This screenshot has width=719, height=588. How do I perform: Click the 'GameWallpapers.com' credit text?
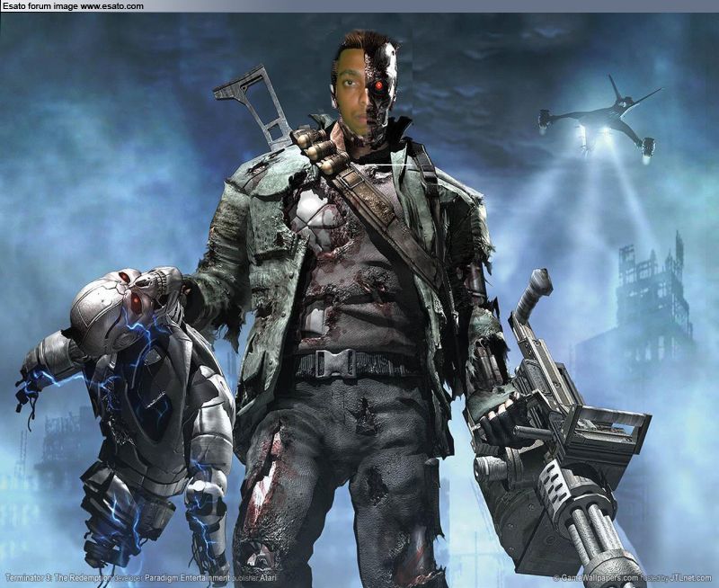click(x=599, y=578)
